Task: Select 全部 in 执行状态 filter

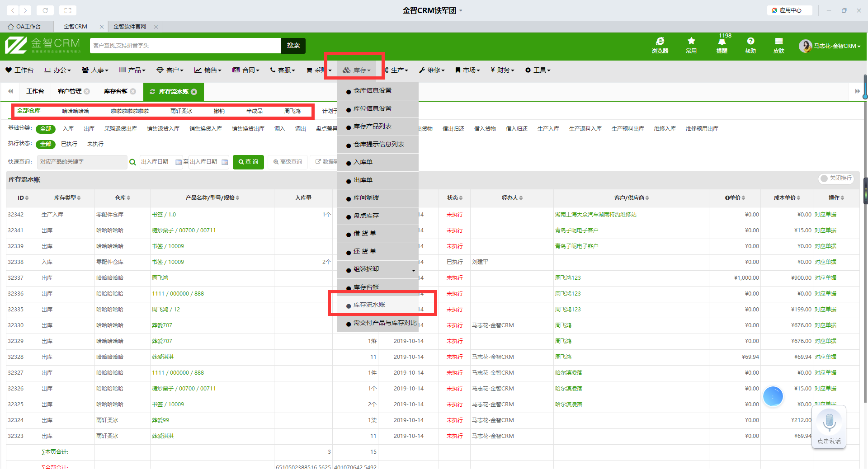Action: [46, 144]
